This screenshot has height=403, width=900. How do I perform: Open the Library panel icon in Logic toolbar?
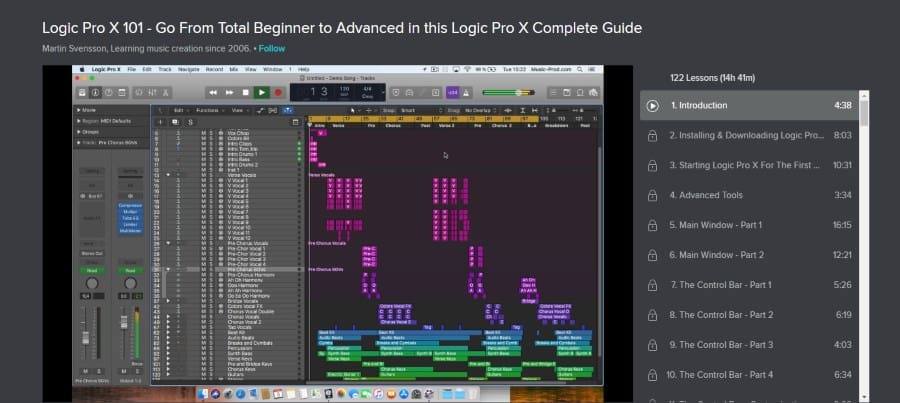pyautogui.click(x=82, y=92)
